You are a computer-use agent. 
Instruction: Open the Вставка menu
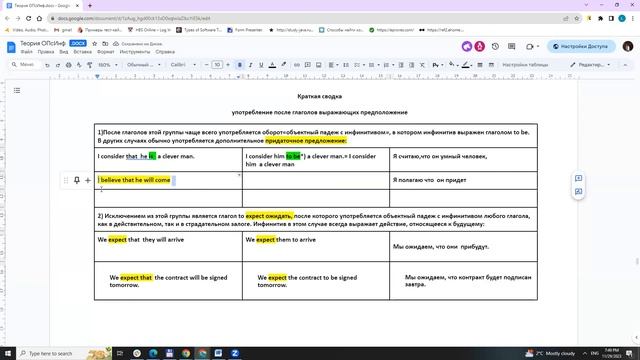tap(82, 52)
